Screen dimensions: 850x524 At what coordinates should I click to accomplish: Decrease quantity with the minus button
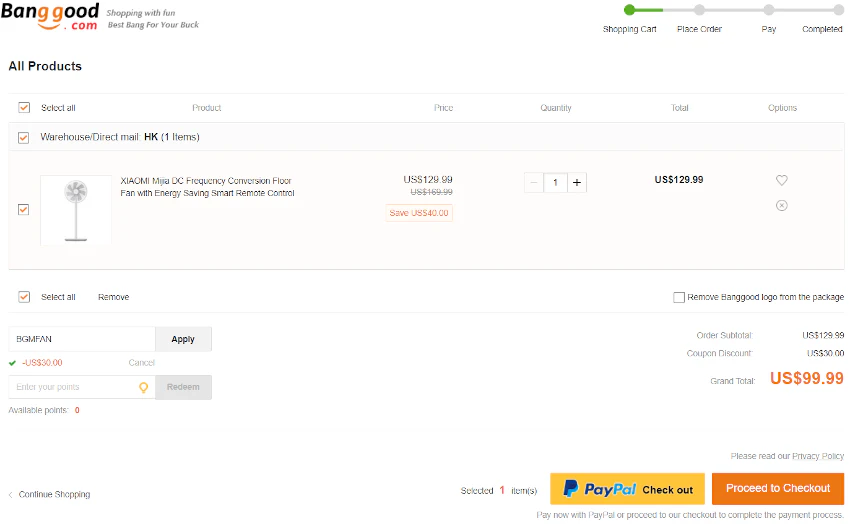534,183
